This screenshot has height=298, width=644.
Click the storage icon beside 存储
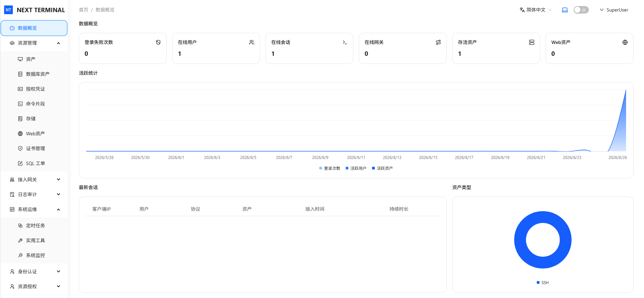point(20,119)
